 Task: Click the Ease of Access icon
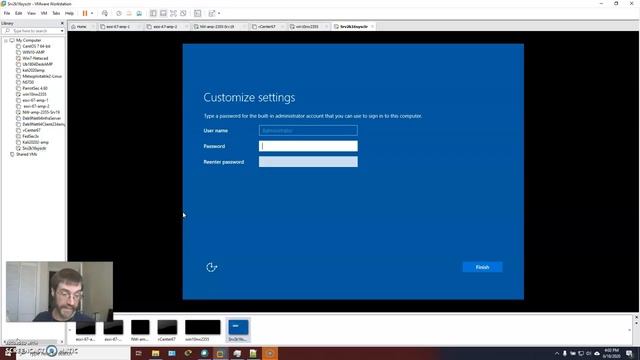coord(211,267)
